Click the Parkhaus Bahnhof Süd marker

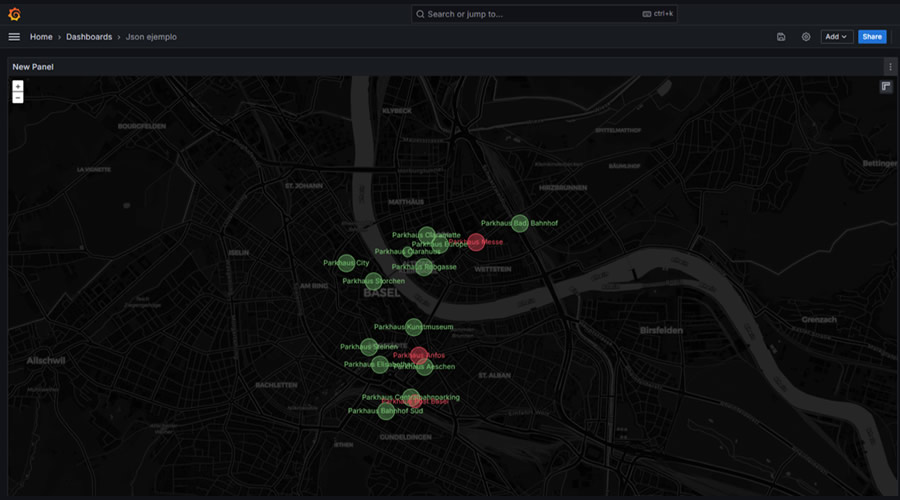(386, 411)
